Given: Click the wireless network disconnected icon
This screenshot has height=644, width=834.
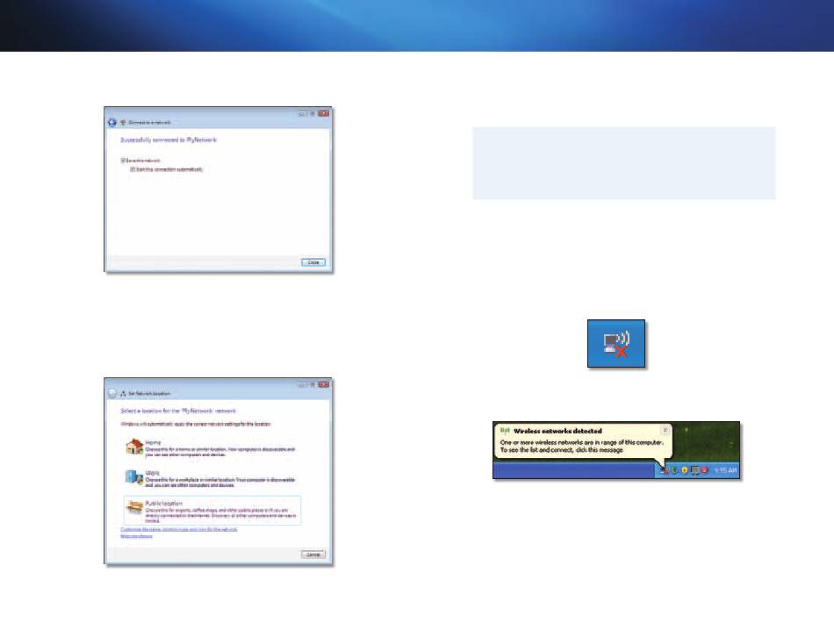Looking at the screenshot, I should tap(616, 344).
